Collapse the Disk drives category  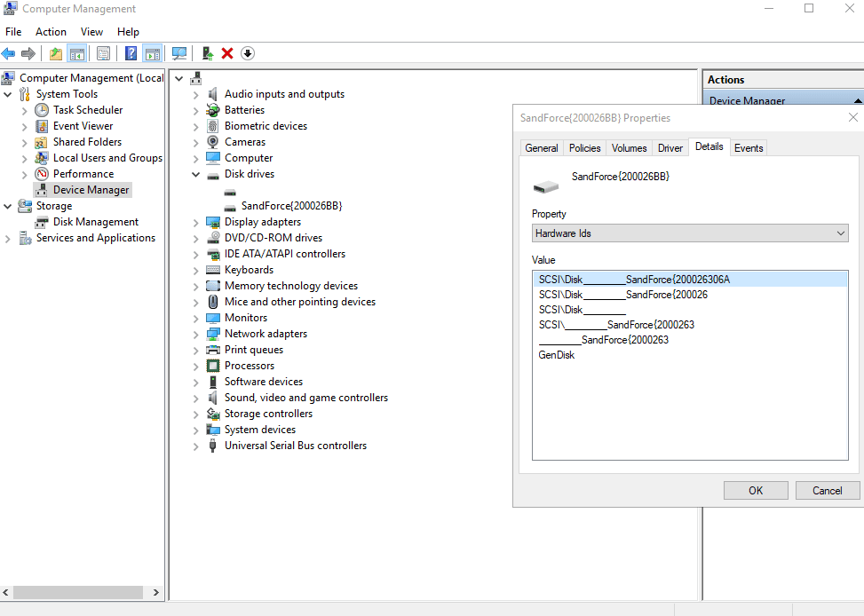195,173
